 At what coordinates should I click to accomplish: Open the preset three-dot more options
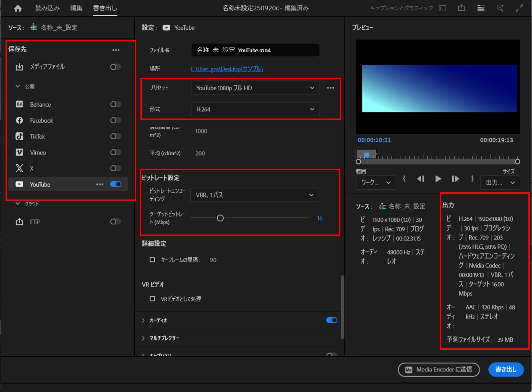click(x=330, y=88)
